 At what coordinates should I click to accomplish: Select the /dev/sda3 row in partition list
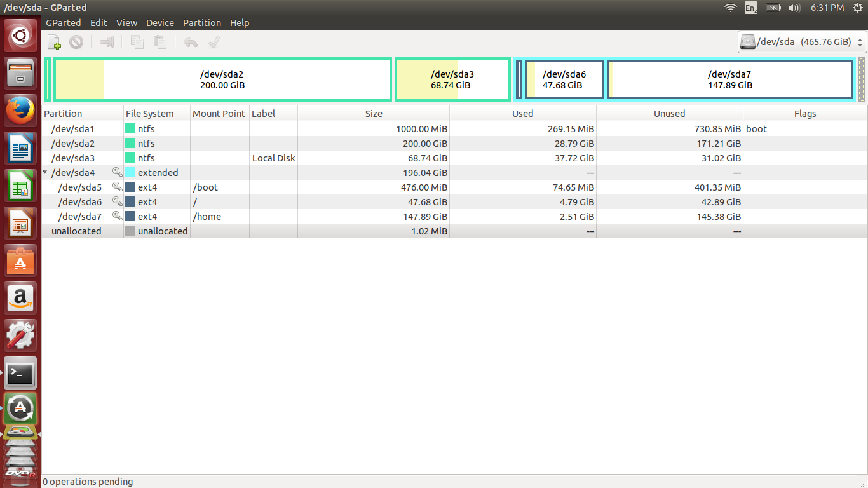pyautogui.click(x=454, y=158)
